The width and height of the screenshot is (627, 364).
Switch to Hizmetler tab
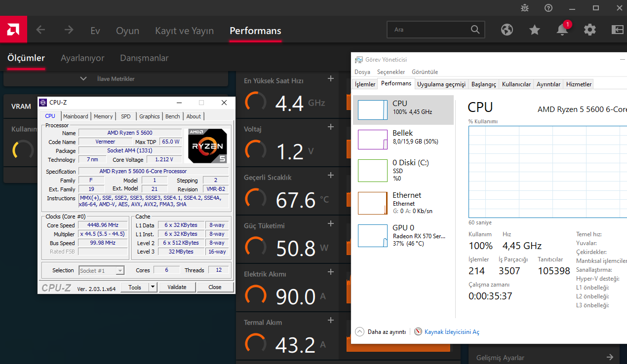[579, 84]
